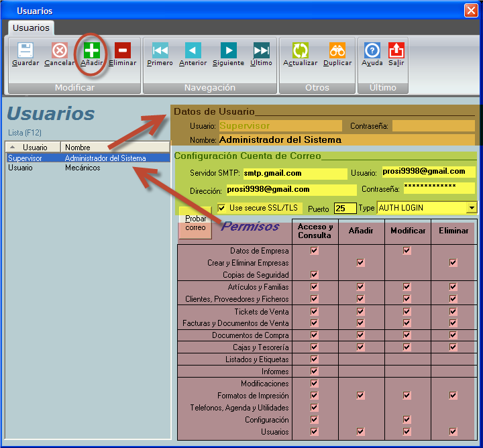The width and height of the screenshot is (483, 448).
Task: Toggle Listados y Etiquetas Acceso checkbox
Action: (314, 359)
